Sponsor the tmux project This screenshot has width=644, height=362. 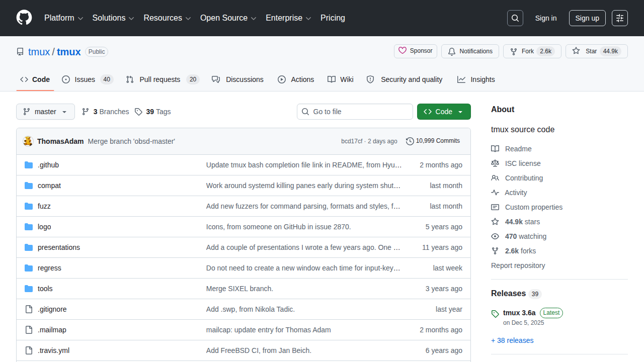(416, 51)
